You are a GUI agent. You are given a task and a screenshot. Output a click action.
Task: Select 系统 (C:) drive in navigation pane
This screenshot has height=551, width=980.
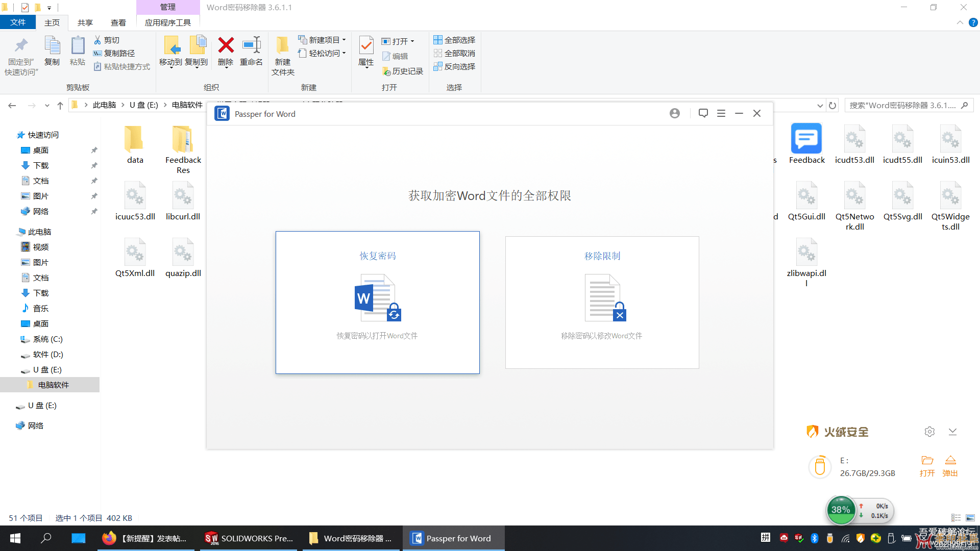click(48, 339)
